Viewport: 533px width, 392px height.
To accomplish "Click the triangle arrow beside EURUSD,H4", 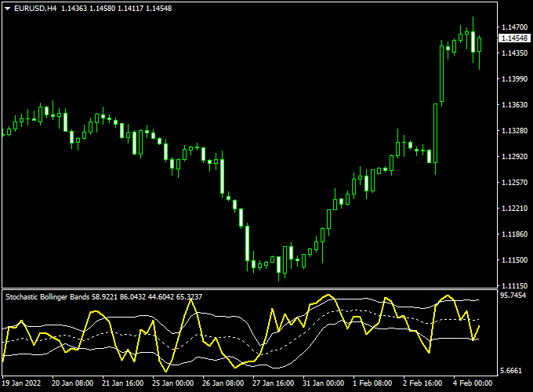I will click(x=8, y=9).
